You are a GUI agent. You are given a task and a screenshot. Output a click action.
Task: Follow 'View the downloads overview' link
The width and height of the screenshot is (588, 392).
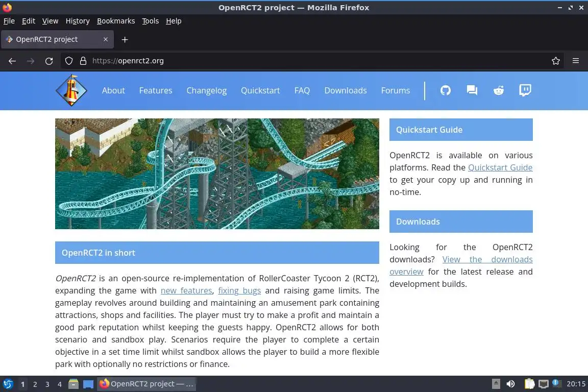coord(488,260)
